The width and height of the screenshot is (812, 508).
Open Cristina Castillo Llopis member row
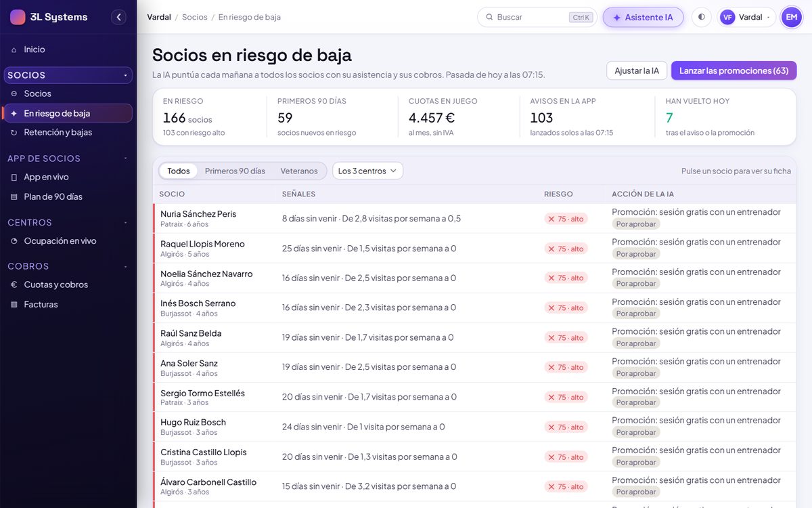(474, 457)
